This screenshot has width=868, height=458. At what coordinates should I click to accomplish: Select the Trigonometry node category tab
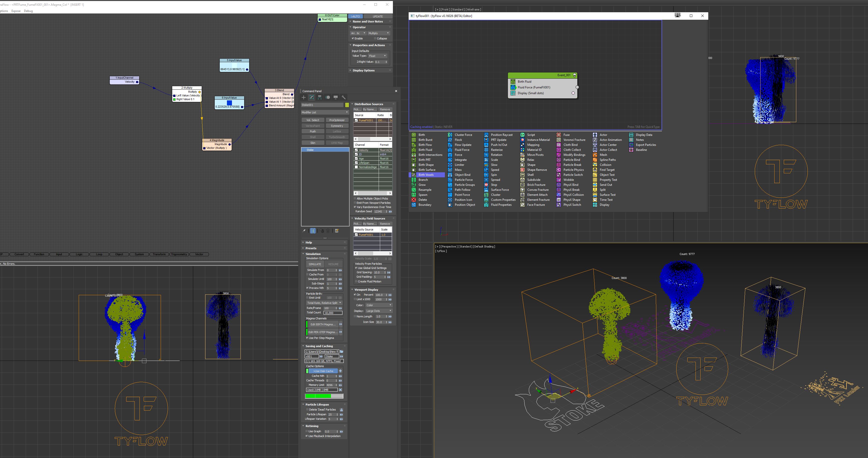pos(179,254)
